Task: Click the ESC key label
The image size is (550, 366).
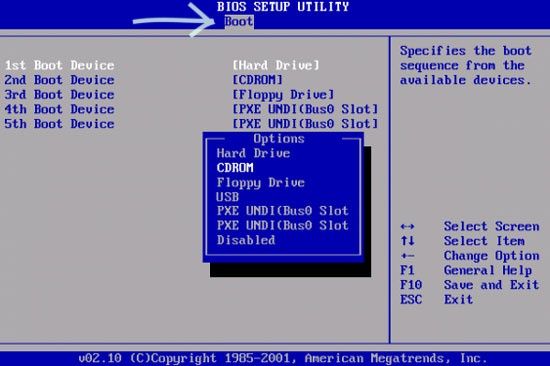Action: [x=411, y=300]
